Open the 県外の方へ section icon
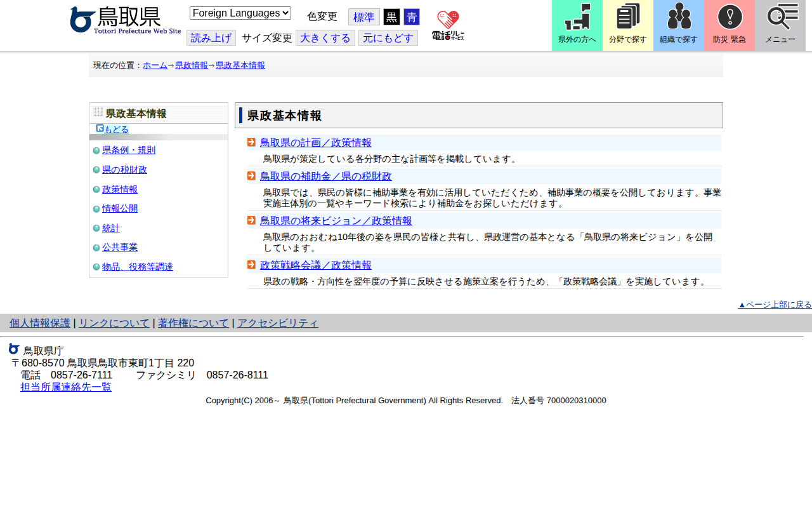812x508 pixels. point(577,25)
